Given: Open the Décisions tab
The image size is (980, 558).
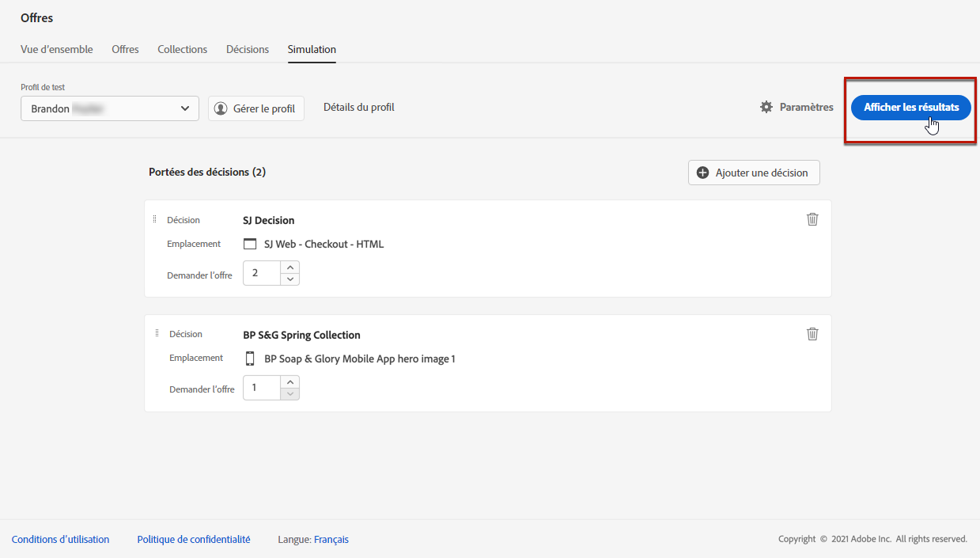Looking at the screenshot, I should [x=248, y=49].
